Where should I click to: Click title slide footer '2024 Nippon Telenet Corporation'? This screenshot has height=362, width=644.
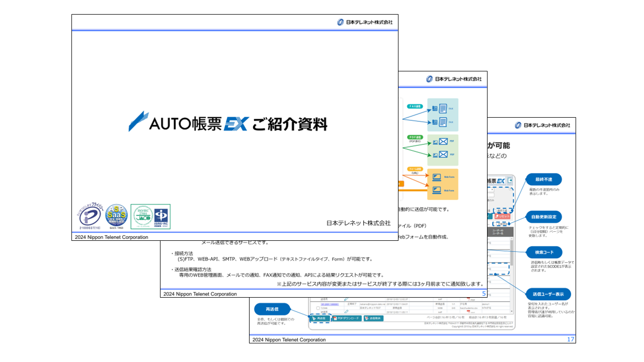point(112,237)
